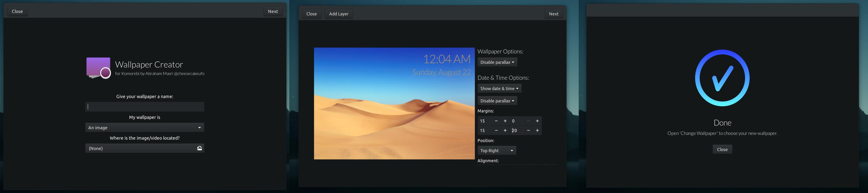Click the 'Sunday, August 22' date text
This screenshot has height=193, width=868.
click(x=442, y=72)
